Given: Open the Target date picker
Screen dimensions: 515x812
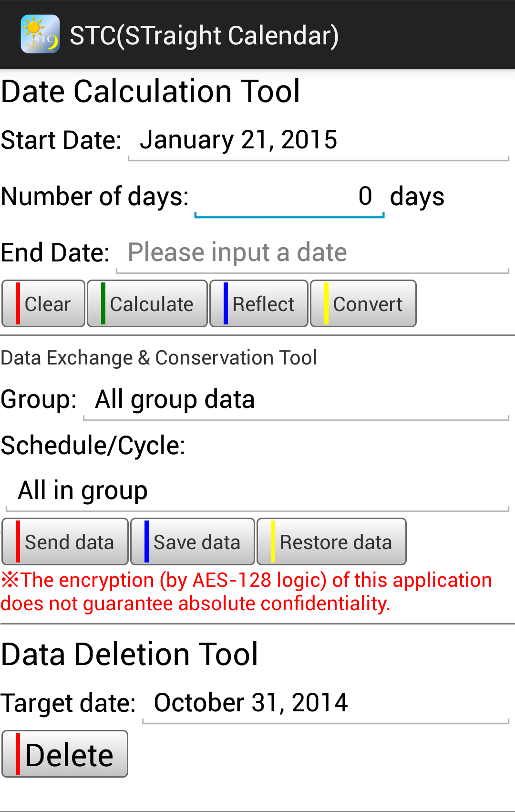Looking at the screenshot, I should pyautogui.click(x=325, y=703).
